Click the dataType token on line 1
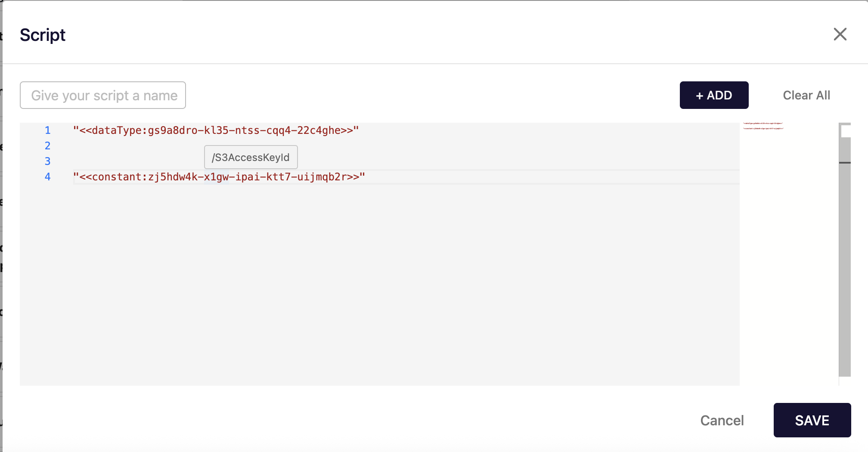Viewport: 868px width, 452px height. pos(215,130)
